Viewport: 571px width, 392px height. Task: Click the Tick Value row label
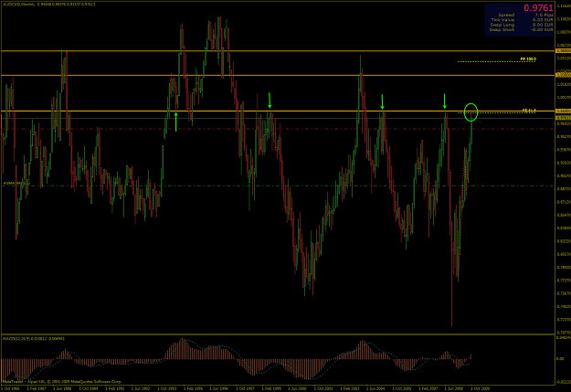point(502,20)
